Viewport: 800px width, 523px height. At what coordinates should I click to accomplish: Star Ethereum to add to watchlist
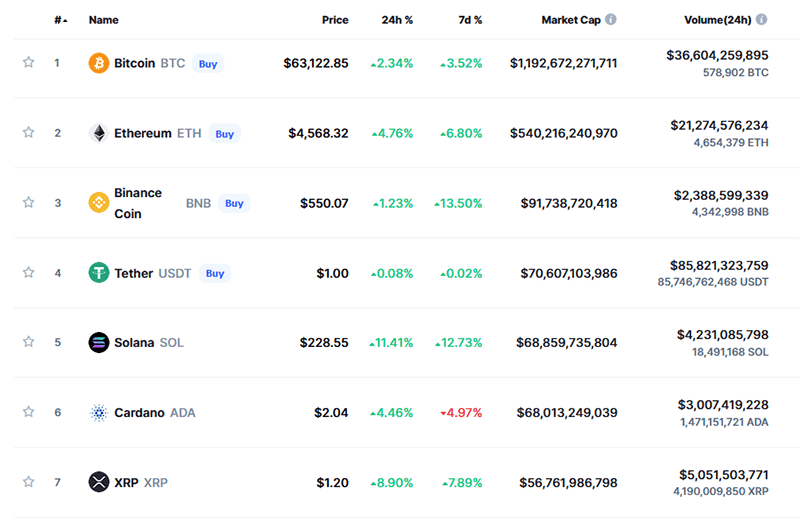coord(29,132)
